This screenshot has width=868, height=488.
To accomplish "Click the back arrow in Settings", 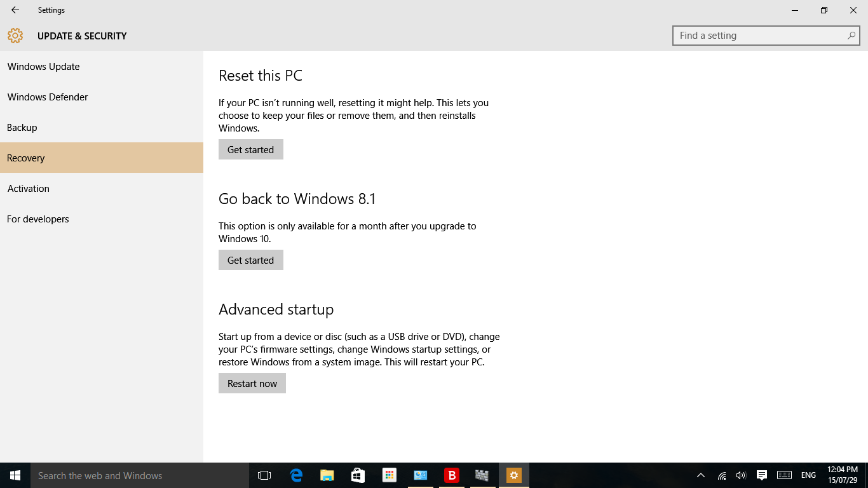I will tap(15, 10).
